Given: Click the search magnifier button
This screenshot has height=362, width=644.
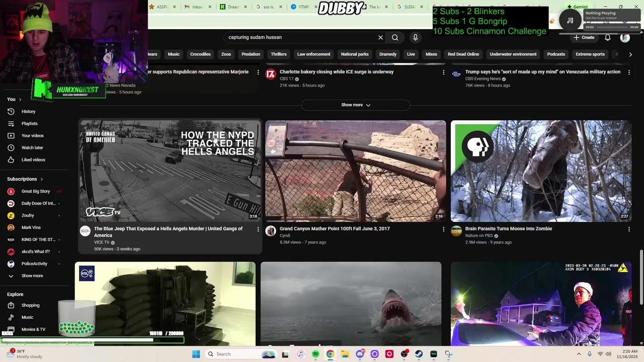Looking at the screenshot, I should pyautogui.click(x=395, y=37).
